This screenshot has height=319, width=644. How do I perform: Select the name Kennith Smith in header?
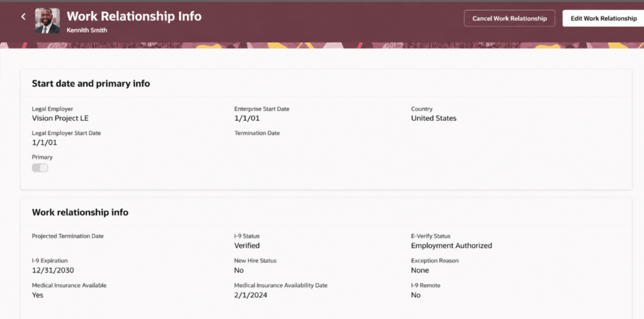(x=87, y=30)
